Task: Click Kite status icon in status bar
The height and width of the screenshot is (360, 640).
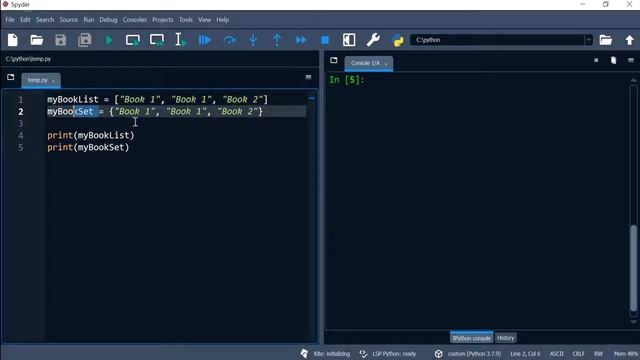Action: pos(304,353)
